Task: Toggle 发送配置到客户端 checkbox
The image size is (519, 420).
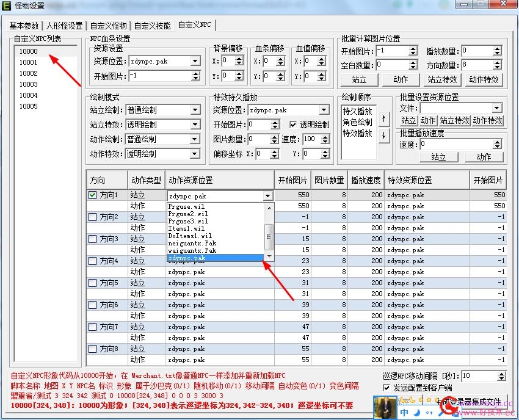Action: pos(387,388)
